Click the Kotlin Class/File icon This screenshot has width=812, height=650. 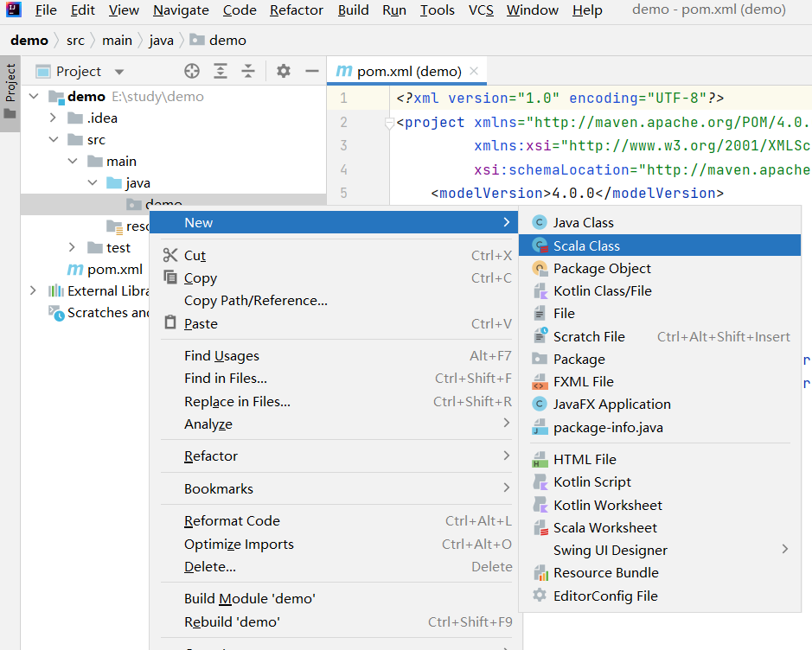pos(540,291)
